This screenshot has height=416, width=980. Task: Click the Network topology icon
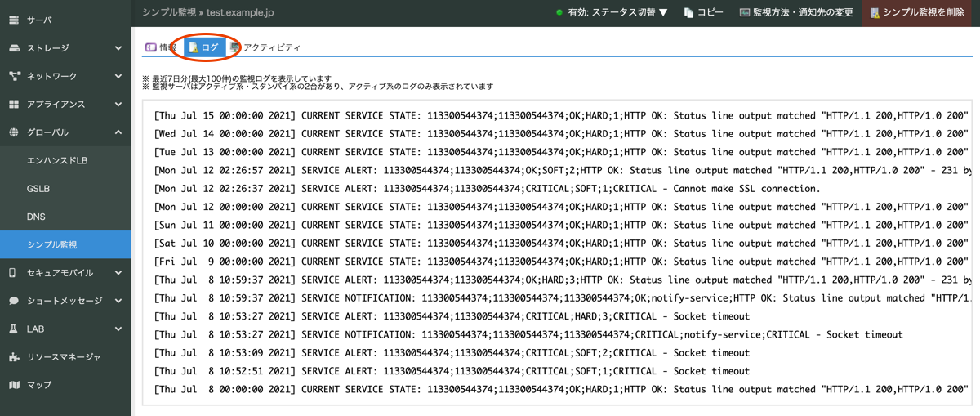14,76
